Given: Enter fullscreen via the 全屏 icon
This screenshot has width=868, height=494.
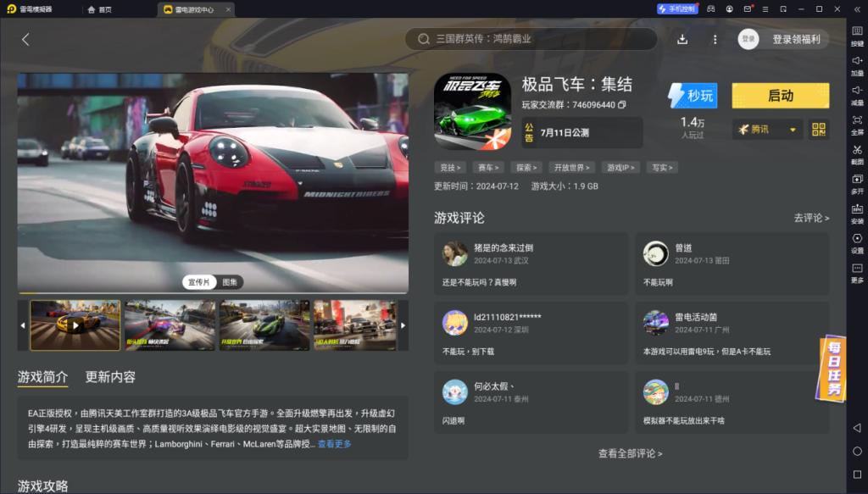Looking at the screenshot, I should tap(857, 125).
